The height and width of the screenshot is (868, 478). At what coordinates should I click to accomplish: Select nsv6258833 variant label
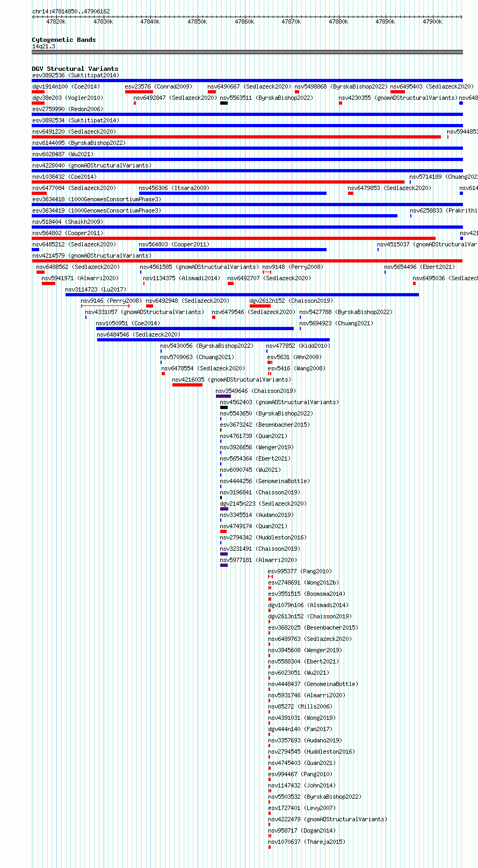coord(444,210)
